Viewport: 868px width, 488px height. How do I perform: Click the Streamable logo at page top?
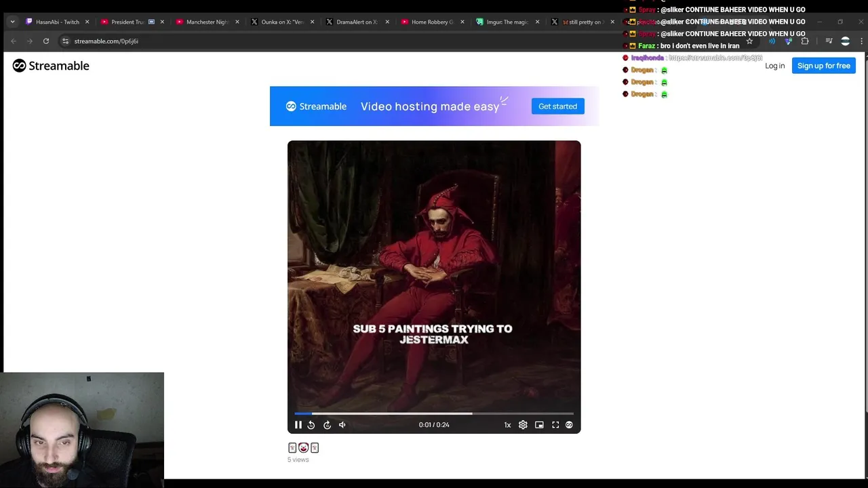pyautogui.click(x=51, y=66)
